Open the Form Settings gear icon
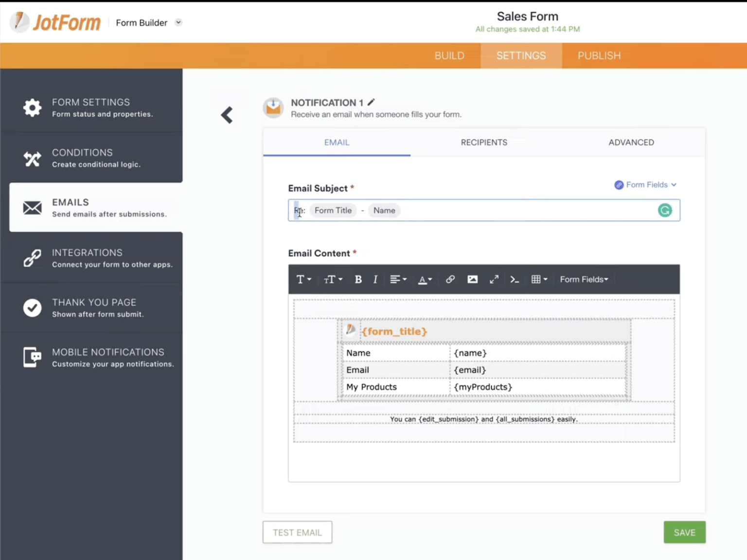The height and width of the screenshot is (560, 747). 32,108
